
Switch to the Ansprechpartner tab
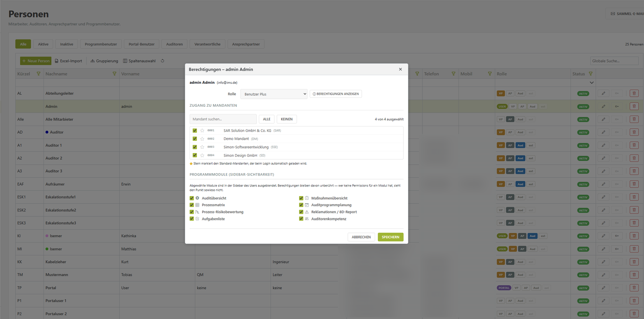pyautogui.click(x=246, y=44)
